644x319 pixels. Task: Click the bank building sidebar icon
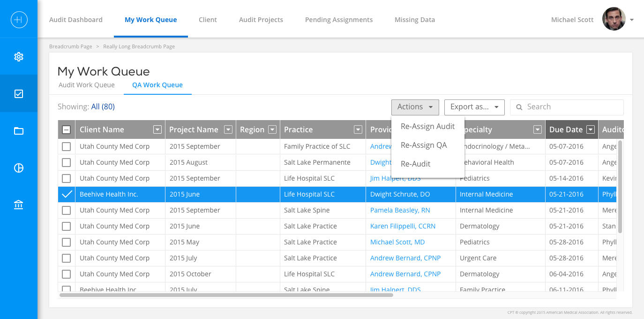pyautogui.click(x=19, y=205)
